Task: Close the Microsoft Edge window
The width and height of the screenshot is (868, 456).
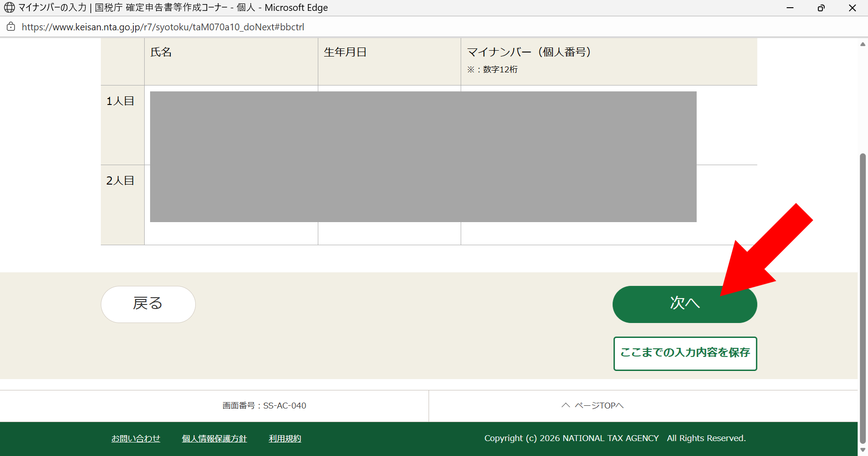Action: point(852,8)
